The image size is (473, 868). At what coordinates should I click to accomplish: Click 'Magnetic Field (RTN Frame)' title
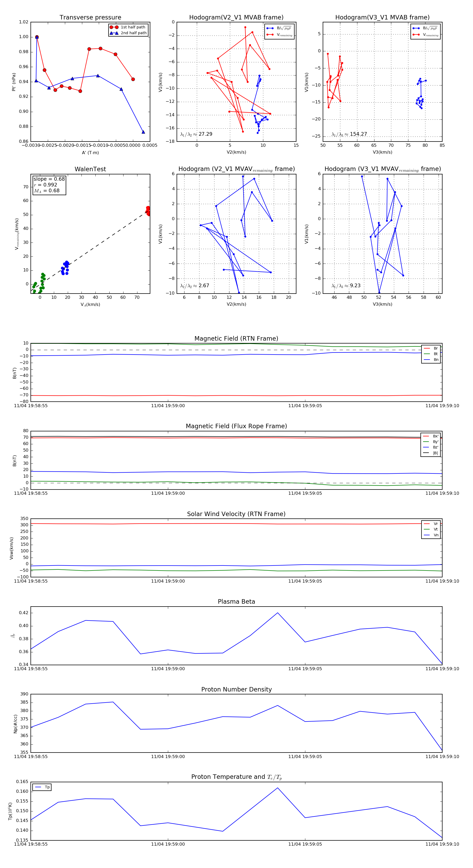[236, 339]
